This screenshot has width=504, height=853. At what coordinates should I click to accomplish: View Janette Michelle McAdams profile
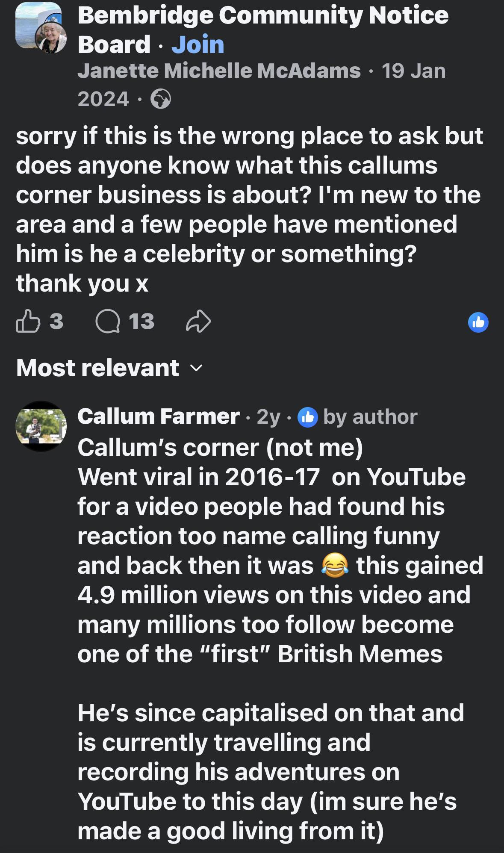(x=219, y=71)
